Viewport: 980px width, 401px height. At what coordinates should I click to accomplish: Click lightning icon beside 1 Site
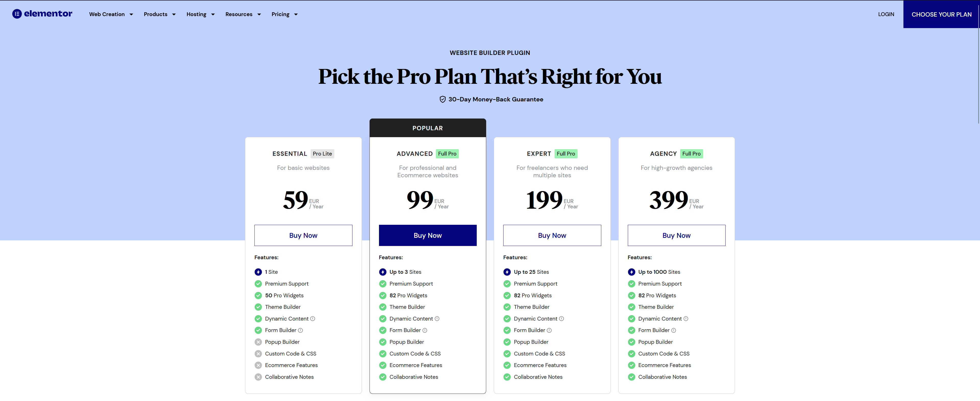[258, 272]
